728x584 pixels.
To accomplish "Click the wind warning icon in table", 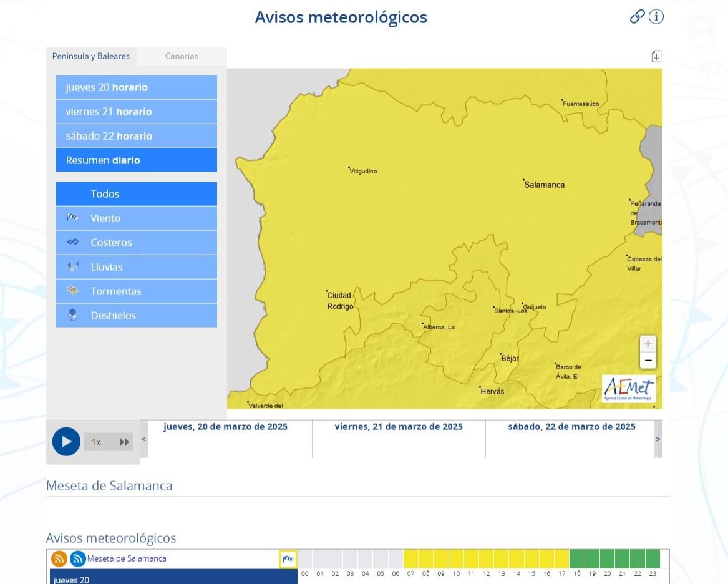I will pos(288,559).
